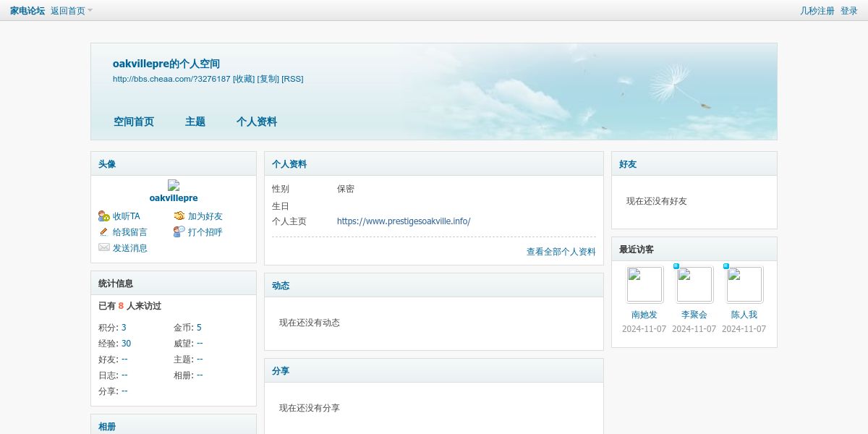Go to 家电论坛 in top bar
This screenshot has width=868, height=434.
tap(27, 11)
